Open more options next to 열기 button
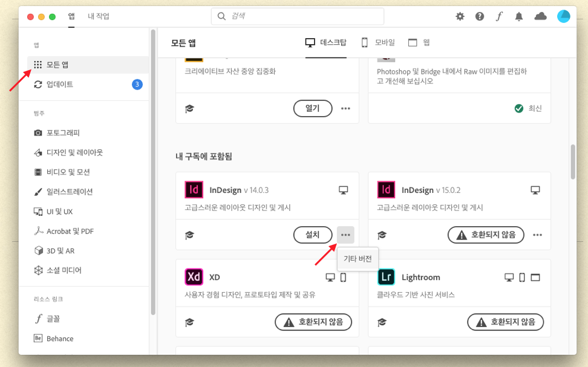The height and width of the screenshot is (367, 588). tap(345, 108)
